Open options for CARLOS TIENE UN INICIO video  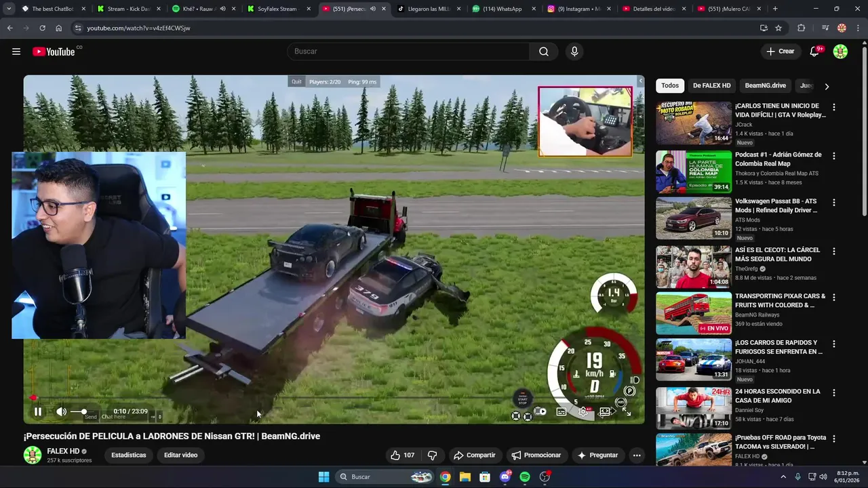point(834,107)
